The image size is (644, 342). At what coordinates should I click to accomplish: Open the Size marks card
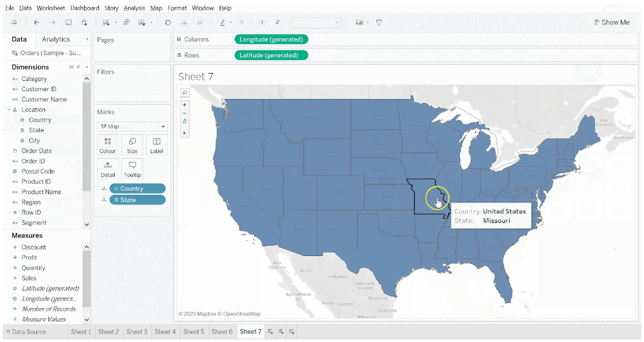click(132, 144)
